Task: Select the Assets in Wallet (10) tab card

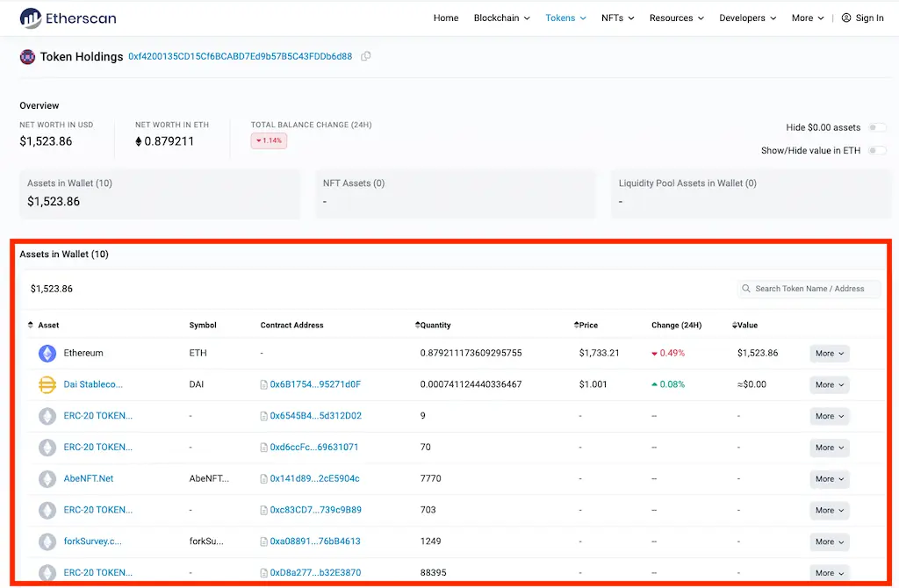Action: pos(160,194)
